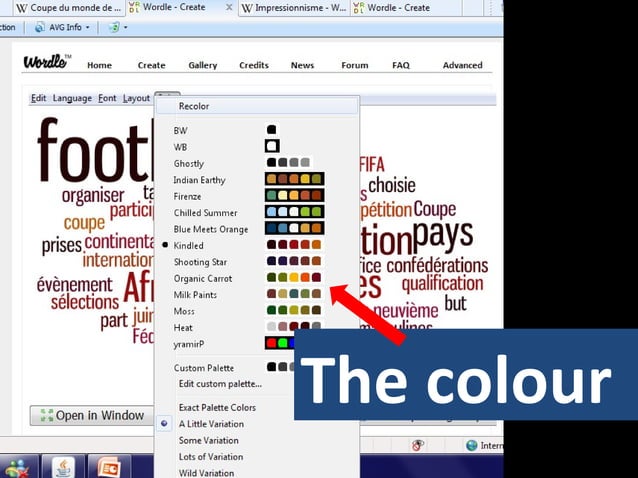Click the Wordle logo
Viewport: 638px width, 478px height.
pyautogui.click(x=47, y=61)
